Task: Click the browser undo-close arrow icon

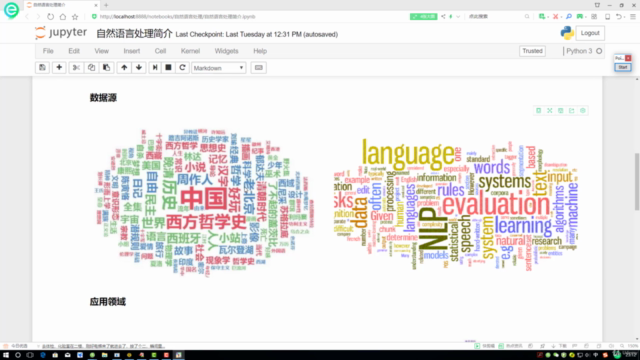Action: coord(619,17)
